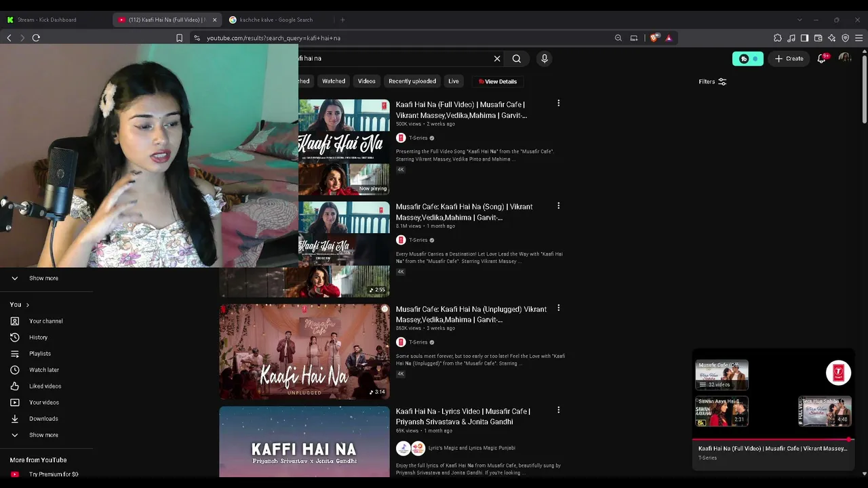Open the browser hamburger menu
Viewport: 868px width, 488px height.
click(859, 38)
